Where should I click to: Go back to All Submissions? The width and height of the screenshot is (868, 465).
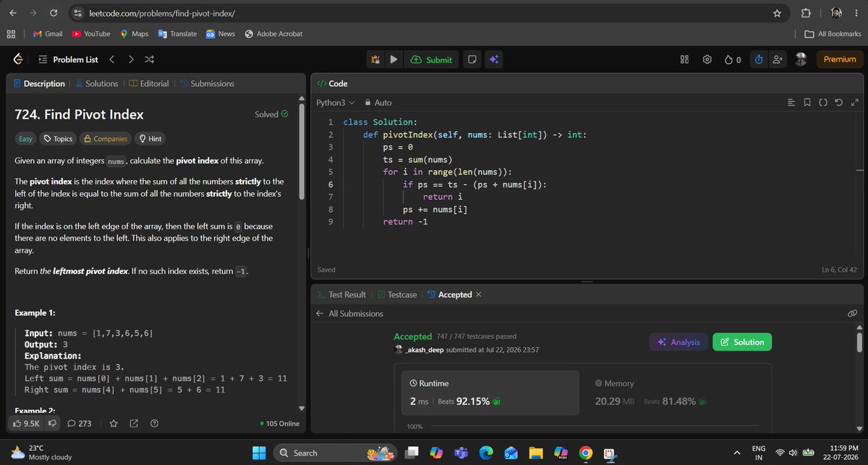(350, 314)
